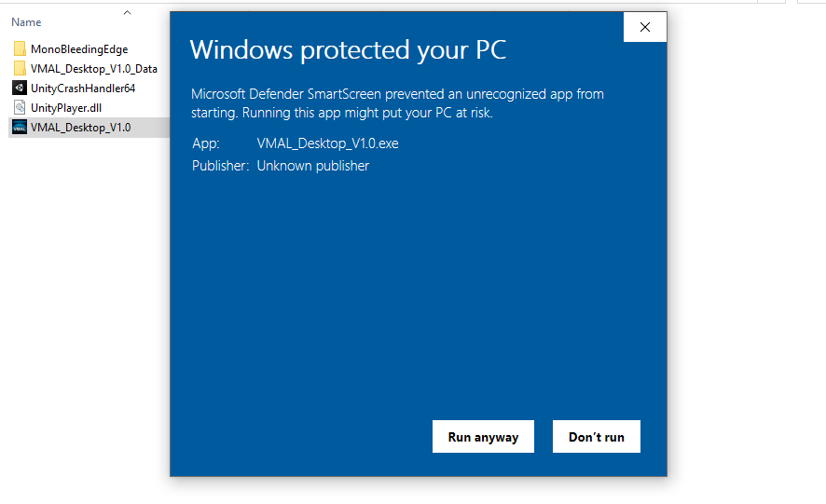Select the VMAL_Desktop_V1.0_Data folder icon

[20, 68]
